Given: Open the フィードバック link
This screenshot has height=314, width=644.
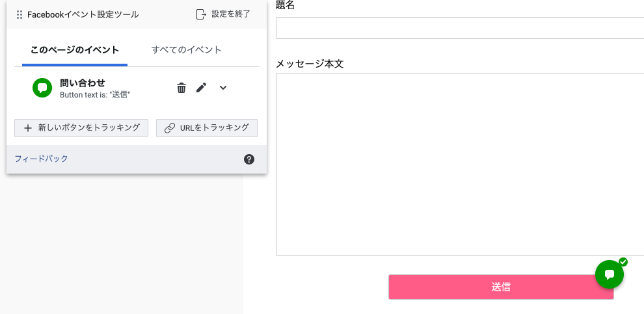Looking at the screenshot, I should [41, 159].
